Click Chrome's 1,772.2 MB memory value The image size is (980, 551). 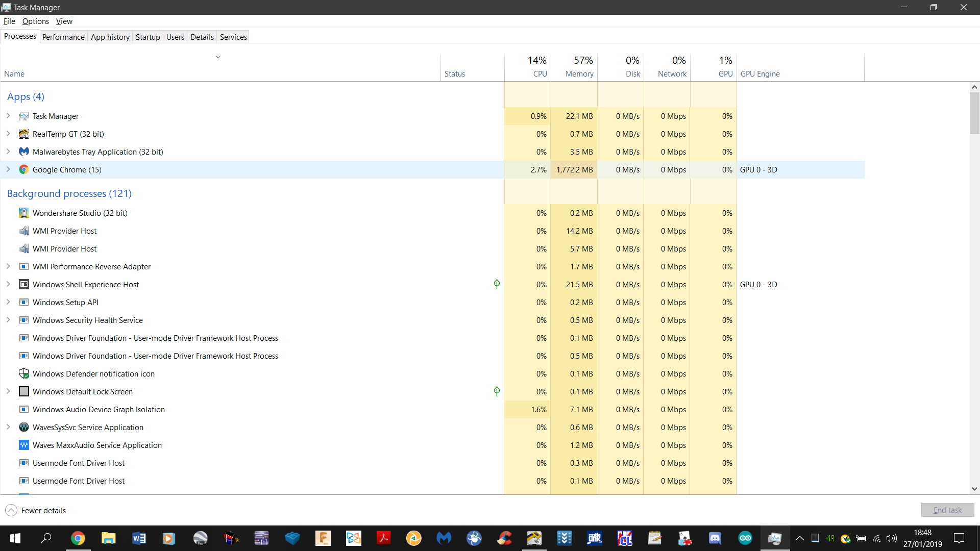click(575, 170)
